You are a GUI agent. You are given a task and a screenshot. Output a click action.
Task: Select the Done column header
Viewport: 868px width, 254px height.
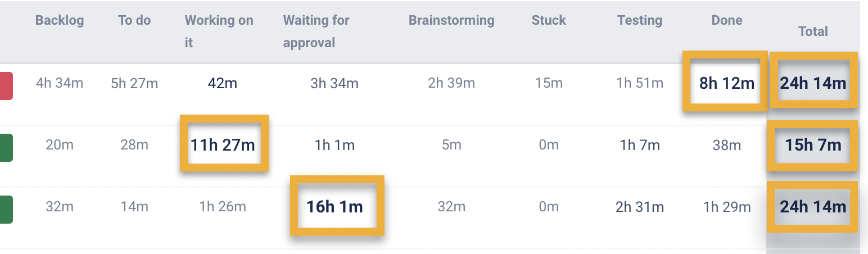tap(727, 21)
